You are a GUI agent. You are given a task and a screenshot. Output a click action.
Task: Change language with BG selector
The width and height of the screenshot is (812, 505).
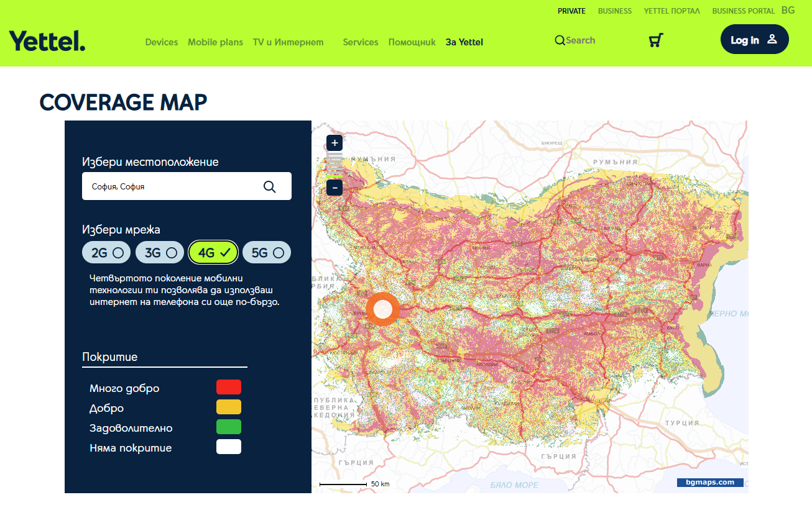tap(788, 10)
